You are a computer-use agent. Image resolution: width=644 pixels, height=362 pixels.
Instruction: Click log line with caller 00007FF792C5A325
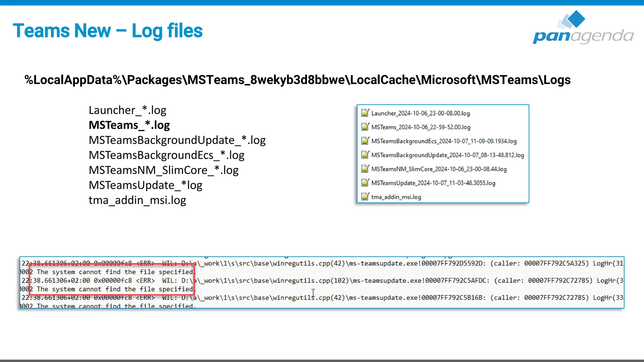322,263
